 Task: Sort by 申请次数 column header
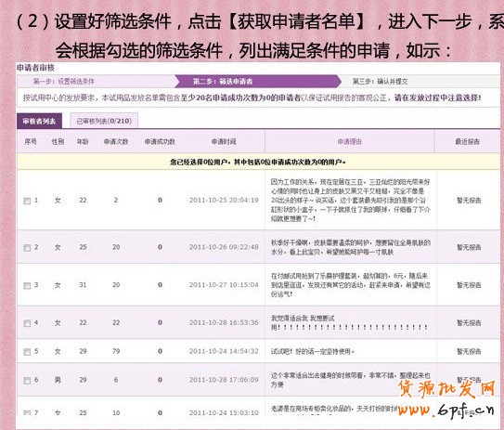point(116,141)
